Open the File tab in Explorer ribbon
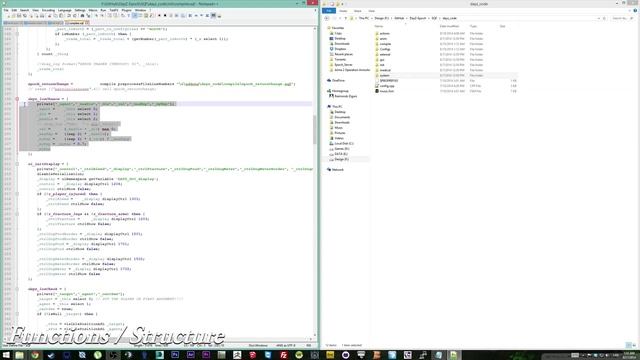The height and width of the screenshot is (360, 640). click(x=329, y=11)
